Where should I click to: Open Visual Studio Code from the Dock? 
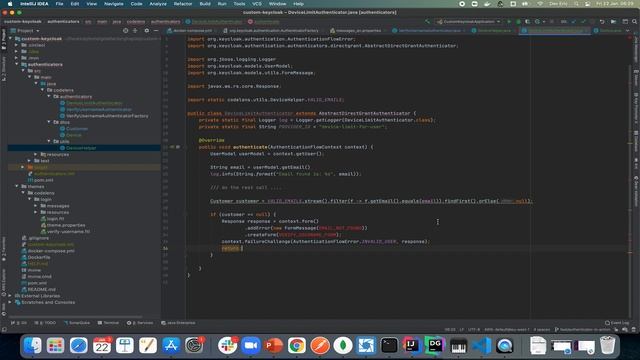(482, 346)
